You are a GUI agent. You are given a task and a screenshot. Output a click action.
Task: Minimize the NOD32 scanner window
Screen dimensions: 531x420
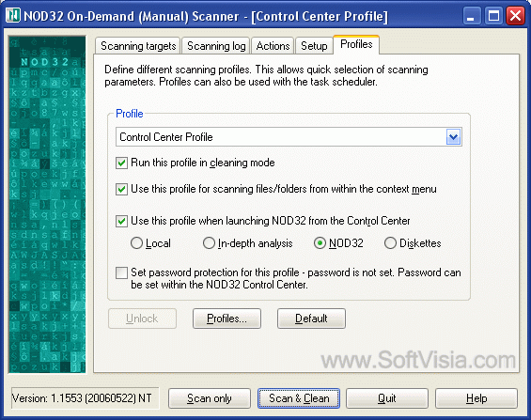tap(472, 16)
